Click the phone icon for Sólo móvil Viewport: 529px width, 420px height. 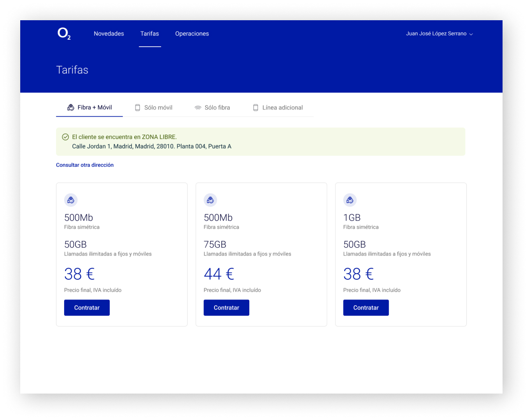pos(137,108)
